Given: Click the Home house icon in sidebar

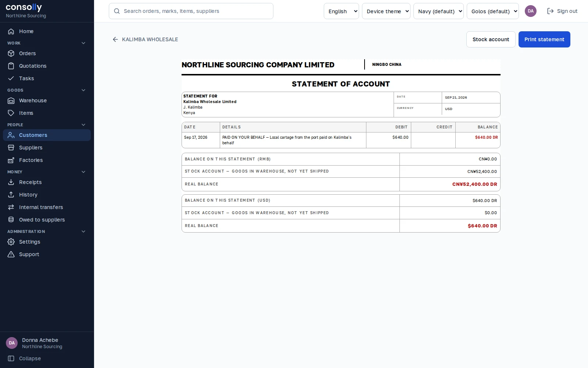Looking at the screenshot, I should pyautogui.click(x=11, y=31).
